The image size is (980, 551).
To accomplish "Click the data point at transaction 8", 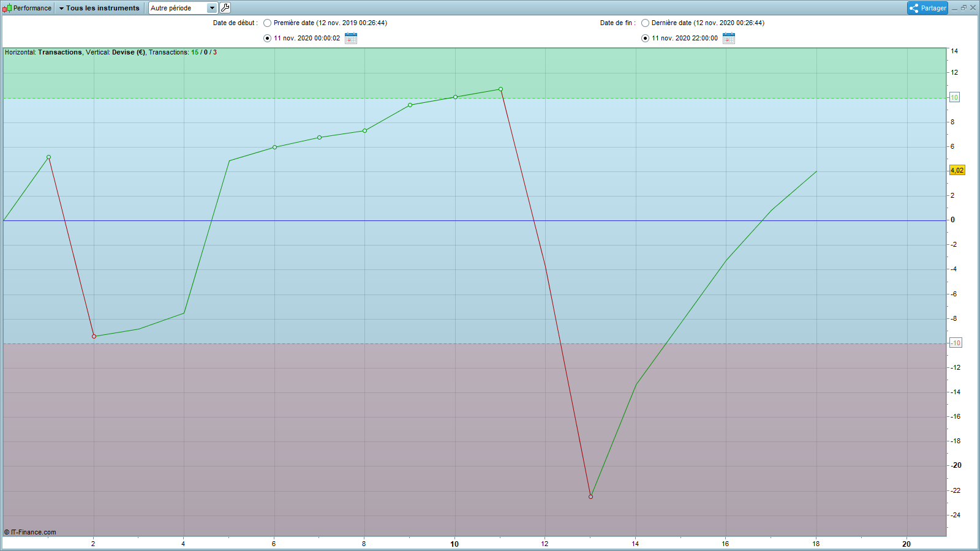I will pyautogui.click(x=365, y=130).
